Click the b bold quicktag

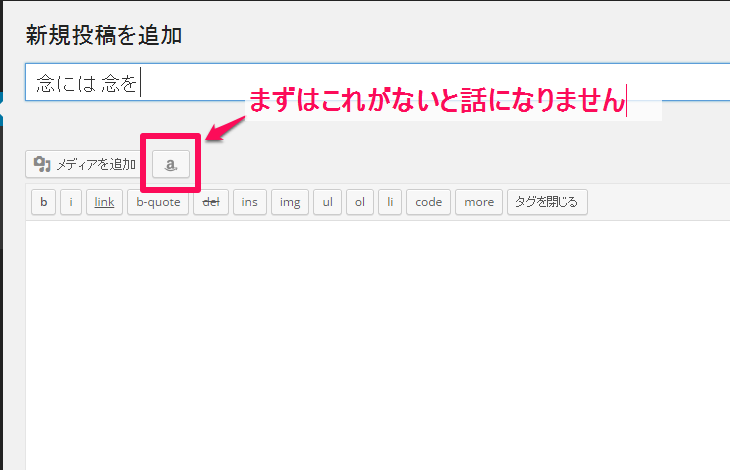pos(44,202)
